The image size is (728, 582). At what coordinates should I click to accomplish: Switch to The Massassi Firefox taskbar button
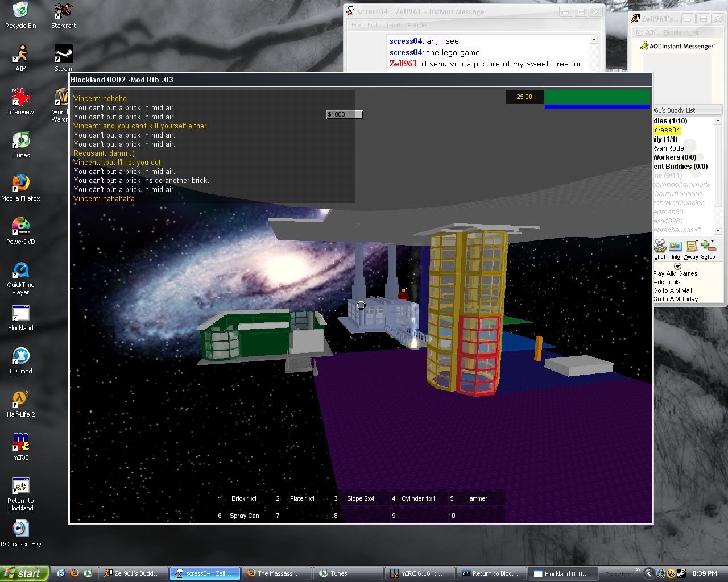(277, 573)
